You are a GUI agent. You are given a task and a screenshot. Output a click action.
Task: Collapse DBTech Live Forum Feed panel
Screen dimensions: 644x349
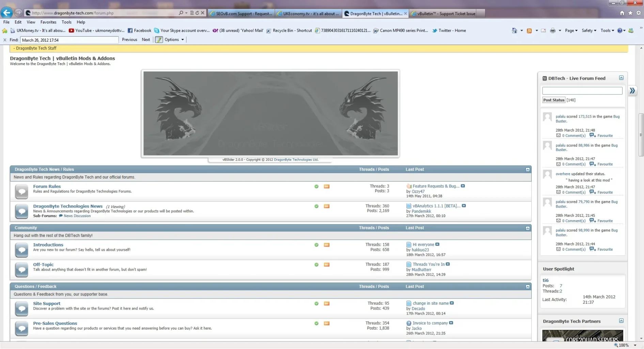click(621, 78)
